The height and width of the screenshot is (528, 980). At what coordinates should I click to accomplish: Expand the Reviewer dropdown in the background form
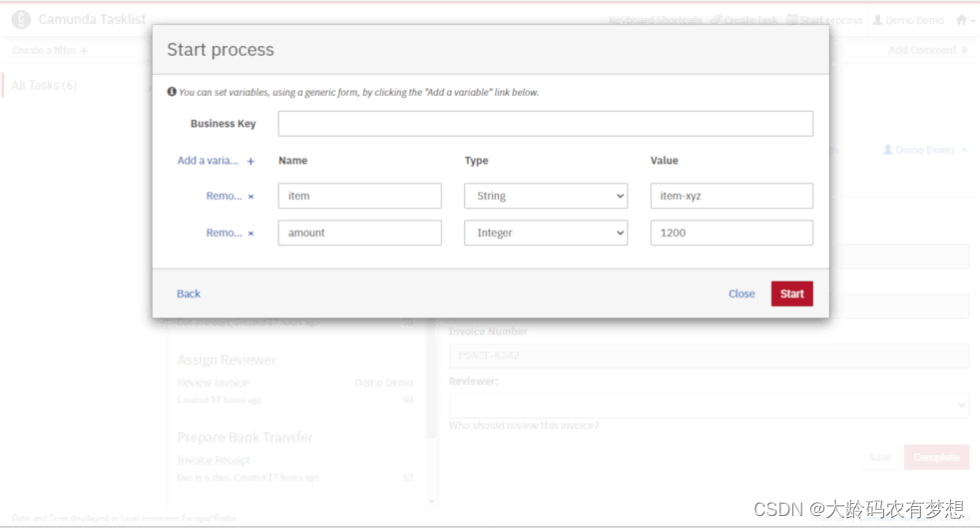[709, 405]
